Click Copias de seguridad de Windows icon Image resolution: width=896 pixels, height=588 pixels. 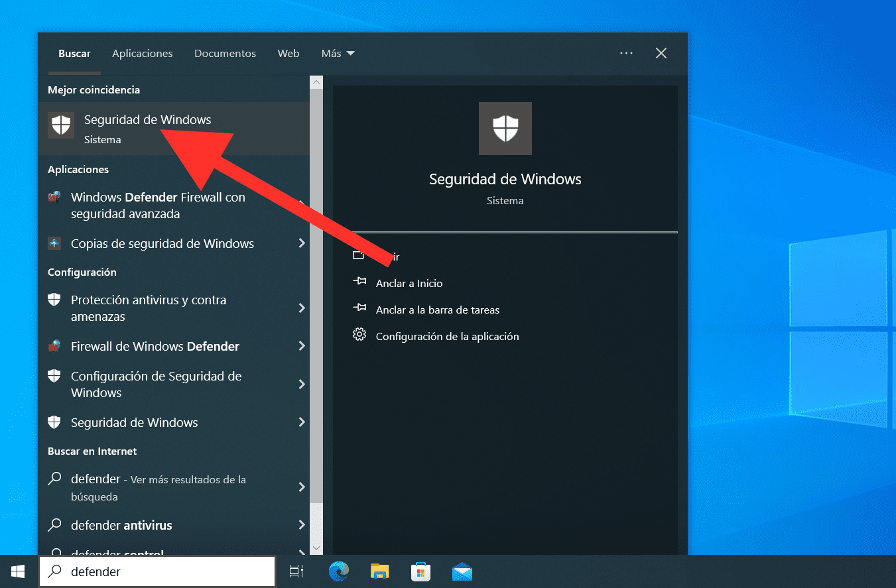click(55, 243)
